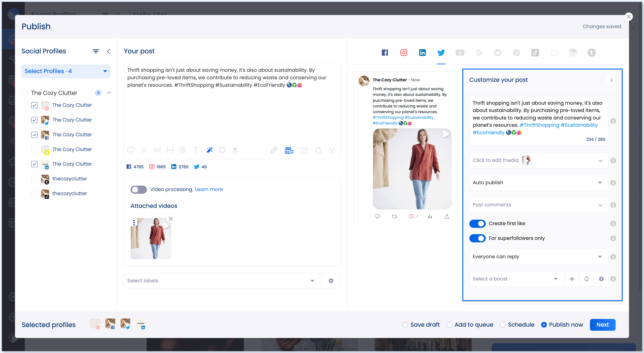Click the share icon in tweet preview
This screenshot has height=353, width=644.
coord(447,216)
